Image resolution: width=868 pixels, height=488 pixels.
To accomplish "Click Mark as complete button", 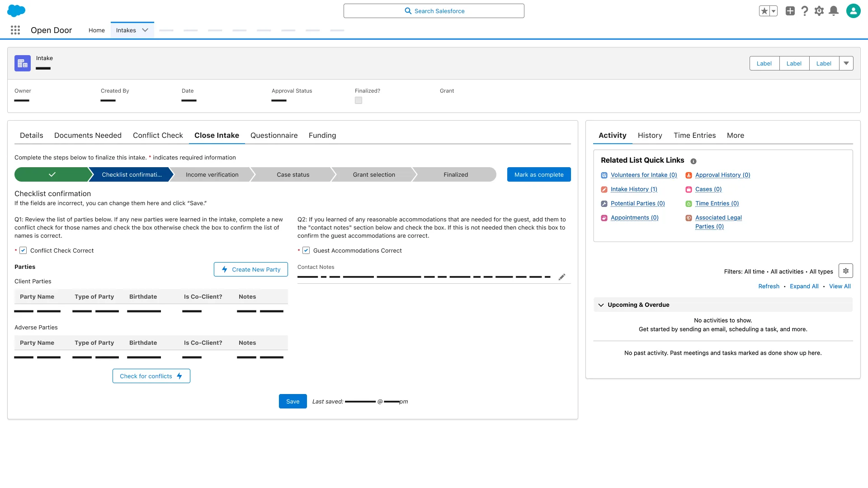I will coord(539,174).
